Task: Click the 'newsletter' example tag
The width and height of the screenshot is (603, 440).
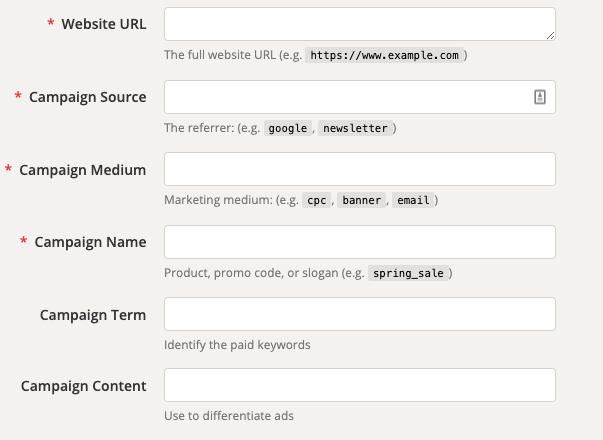Action: [356, 128]
